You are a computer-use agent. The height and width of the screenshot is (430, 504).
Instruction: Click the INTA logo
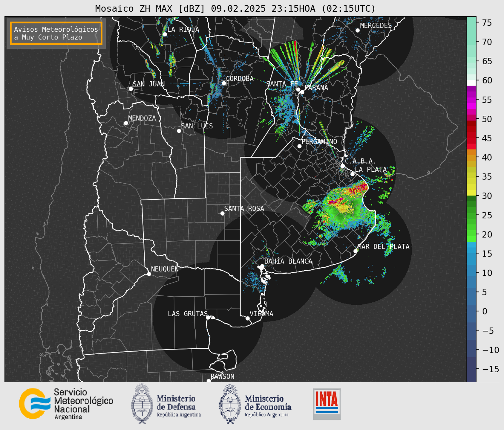[327, 404]
